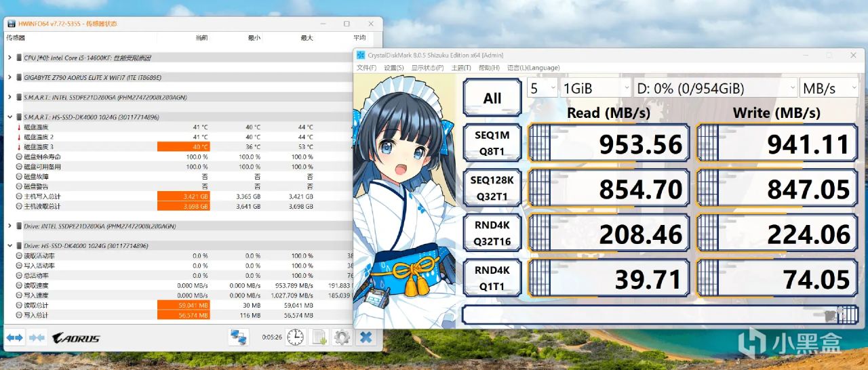Viewport: 868px width, 370px height.
Task: Click the 最小 column header in HWiNFO
Action: [253, 38]
